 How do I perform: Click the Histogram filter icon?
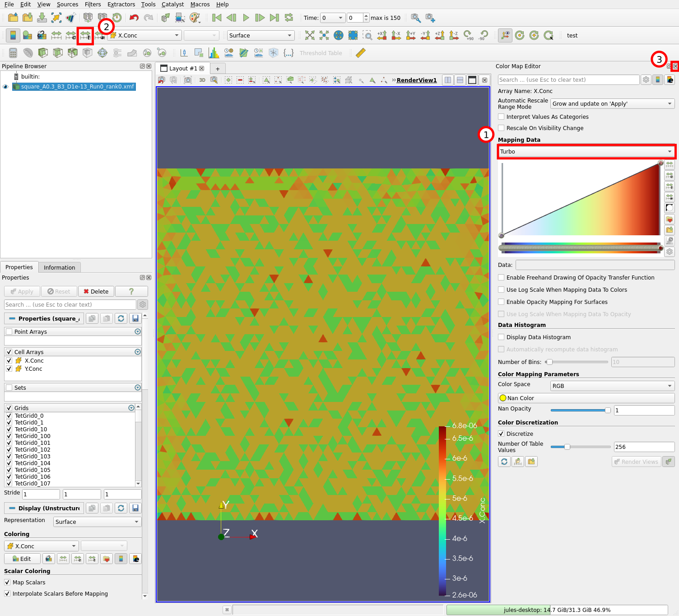click(x=214, y=53)
